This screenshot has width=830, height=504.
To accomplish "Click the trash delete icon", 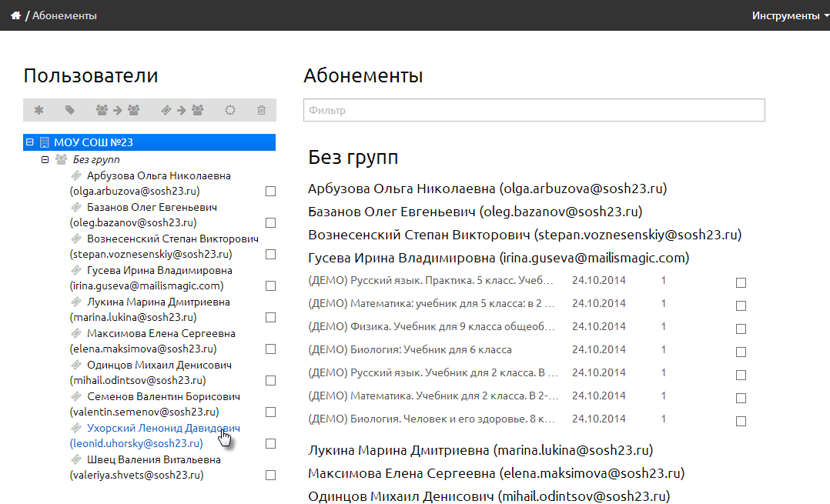I will [261, 110].
